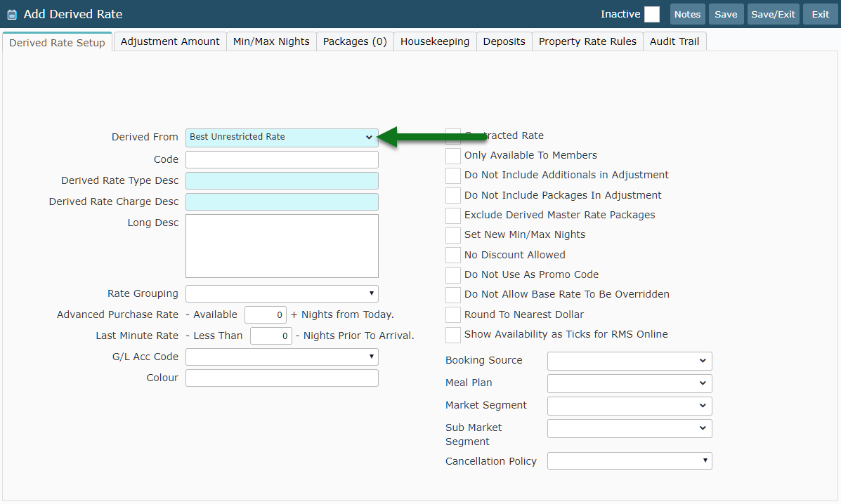Enable Only Available To Members
Screen dimensions: 841x504
(x=453, y=156)
